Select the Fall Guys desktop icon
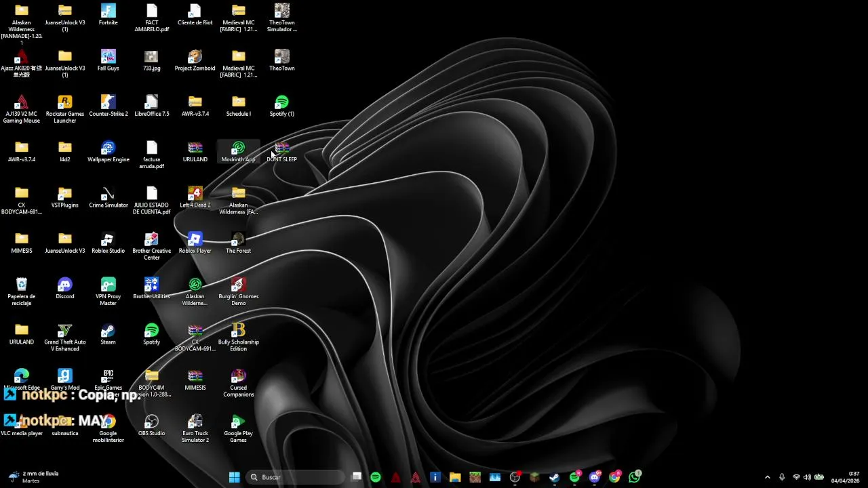Image resolution: width=868 pixels, height=488 pixels. [x=108, y=60]
